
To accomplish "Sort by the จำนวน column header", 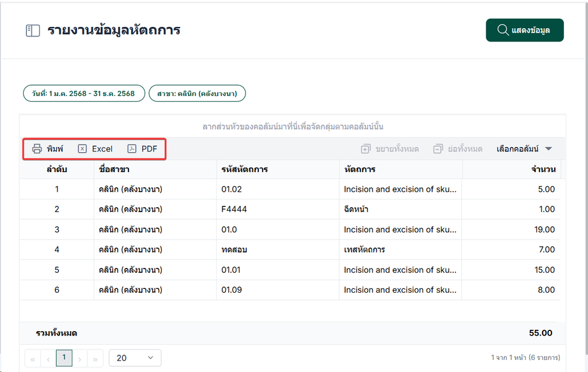I will pyautogui.click(x=511, y=169).
